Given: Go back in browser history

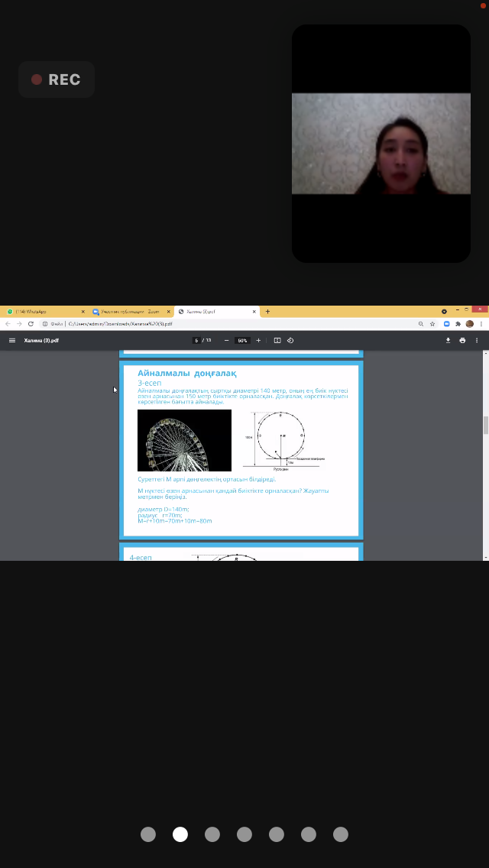Looking at the screenshot, I should pos(8,324).
